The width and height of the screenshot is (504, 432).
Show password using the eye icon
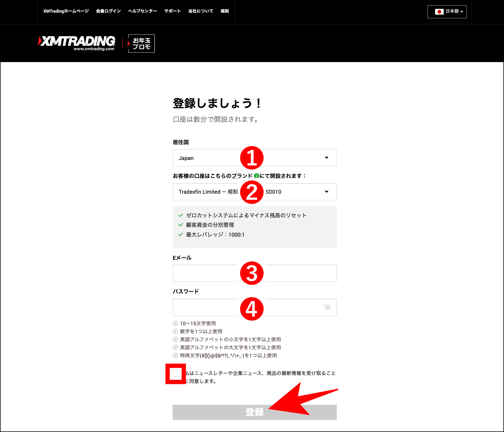pos(327,307)
